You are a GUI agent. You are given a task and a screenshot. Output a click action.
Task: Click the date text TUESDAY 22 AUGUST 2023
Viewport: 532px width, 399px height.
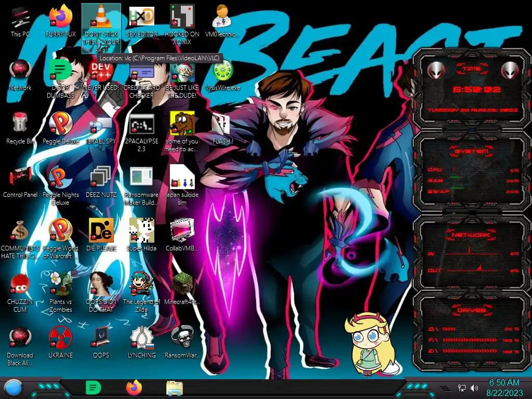point(473,110)
